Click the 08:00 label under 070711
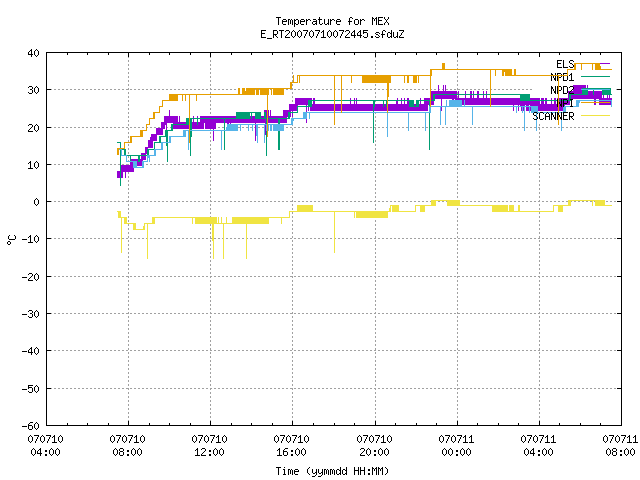The height and width of the screenshot is (480, 640). pyautogui.click(x=620, y=452)
